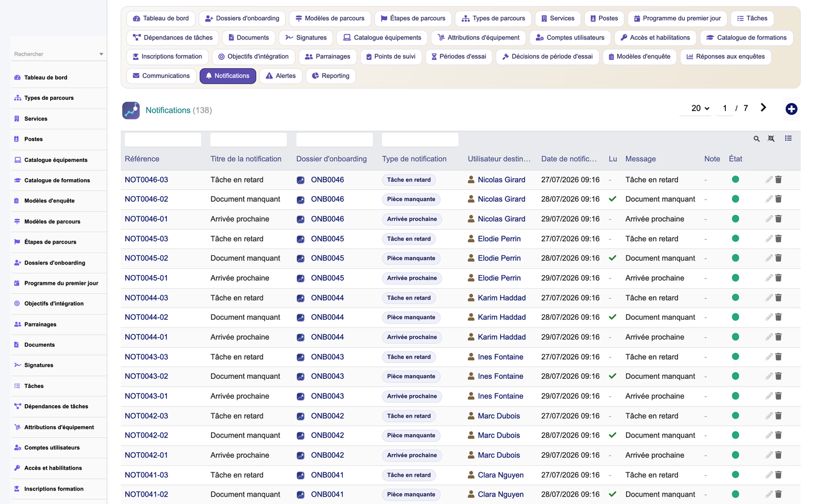Image resolution: width=815 pixels, height=504 pixels.
Task: Click read checkmark for NOT0046-02
Action: (613, 199)
